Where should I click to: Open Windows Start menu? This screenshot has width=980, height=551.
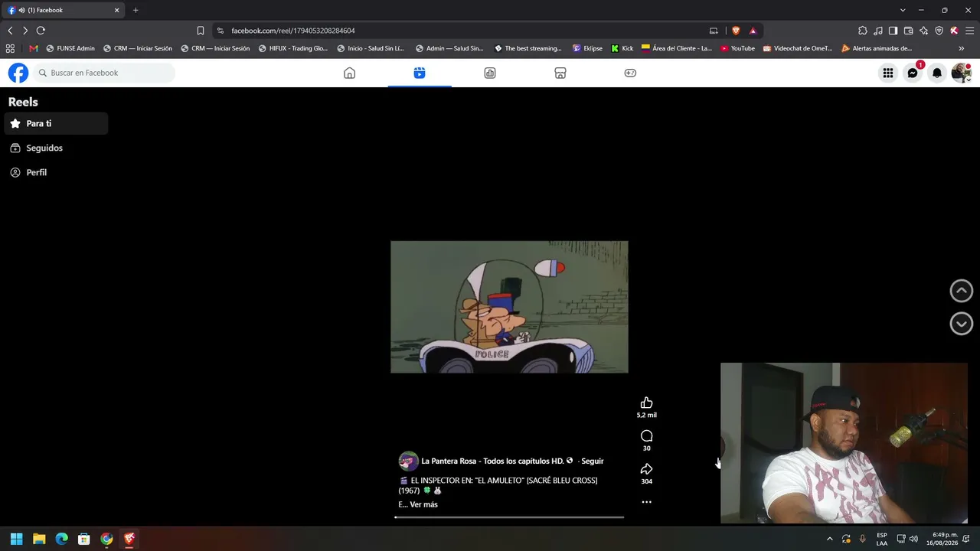pos(17,539)
